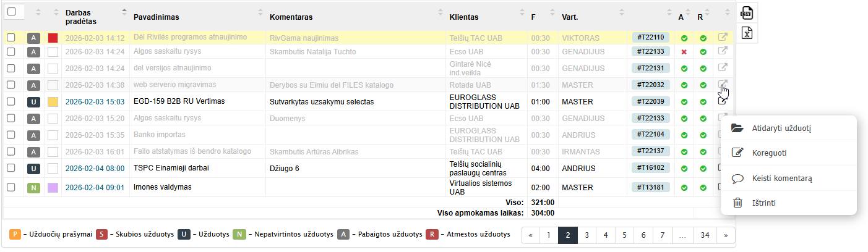868x252 pixels.
Task: Export the table as CSV file
Action: tap(747, 12)
